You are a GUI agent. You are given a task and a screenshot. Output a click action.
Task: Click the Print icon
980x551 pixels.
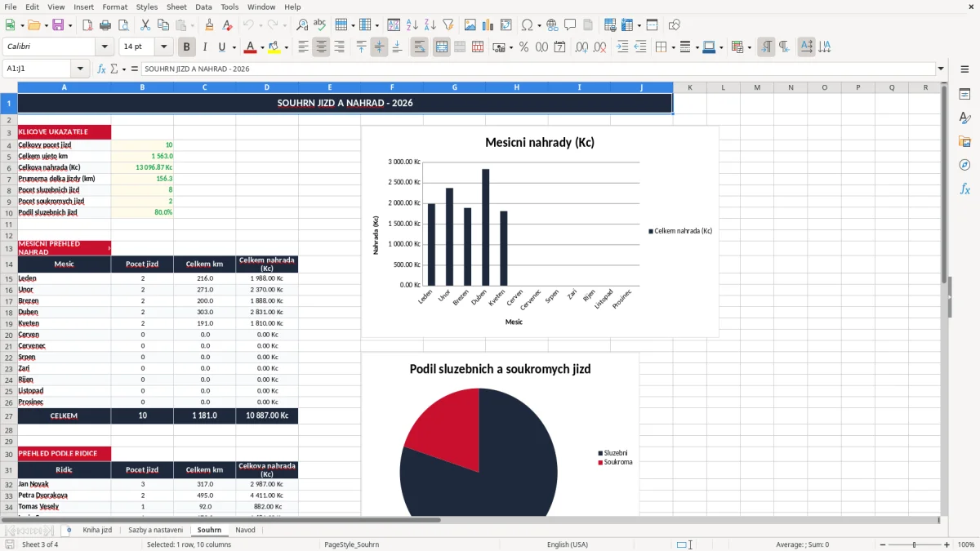point(105,25)
